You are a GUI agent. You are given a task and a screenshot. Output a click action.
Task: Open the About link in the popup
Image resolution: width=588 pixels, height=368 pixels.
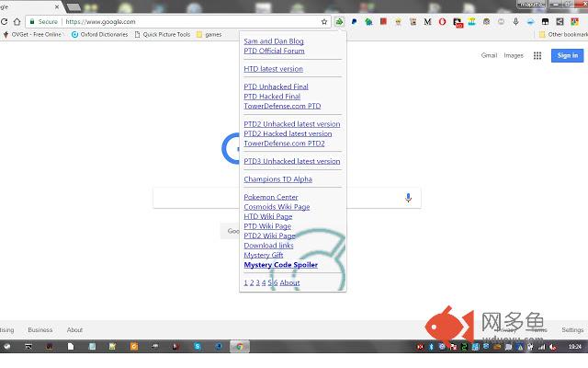click(x=289, y=282)
